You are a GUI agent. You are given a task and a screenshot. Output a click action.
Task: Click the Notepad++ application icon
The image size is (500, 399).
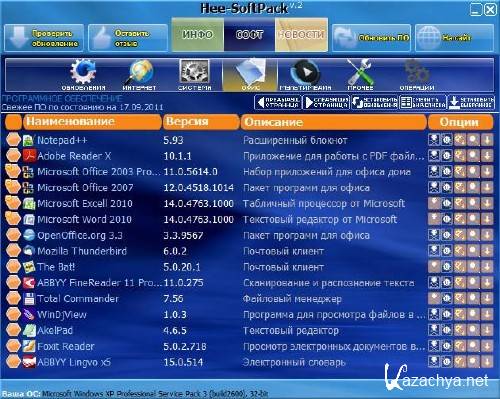(29, 140)
